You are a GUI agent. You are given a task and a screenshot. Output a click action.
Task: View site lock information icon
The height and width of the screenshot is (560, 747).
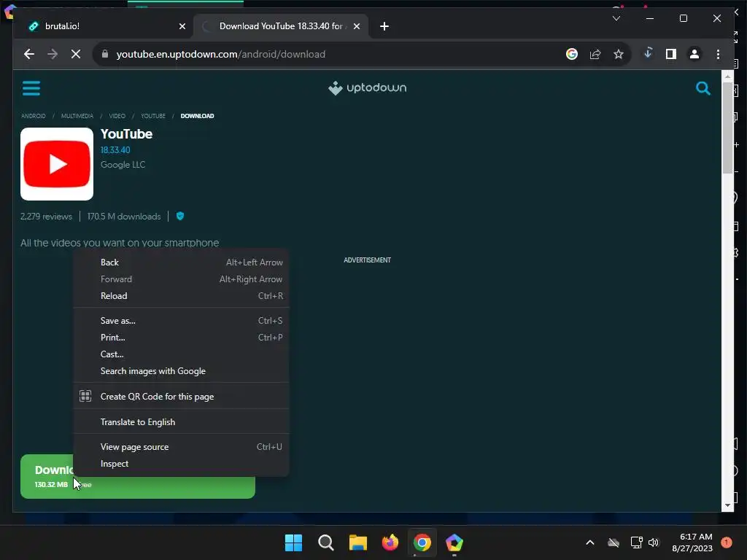pos(105,54)
